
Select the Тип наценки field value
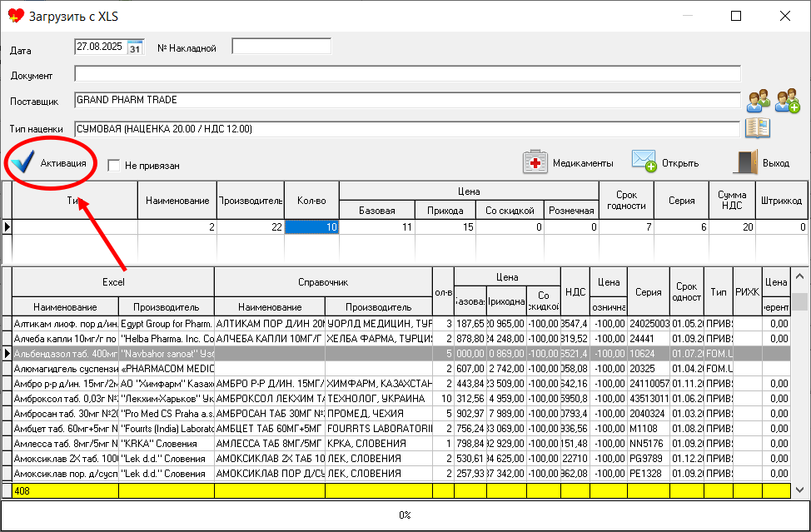pyautogui.click(x=406, y=129)
